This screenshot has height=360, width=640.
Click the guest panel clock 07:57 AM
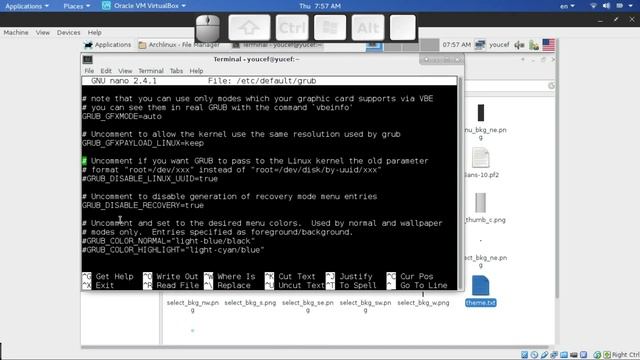(x=456, y=45)
